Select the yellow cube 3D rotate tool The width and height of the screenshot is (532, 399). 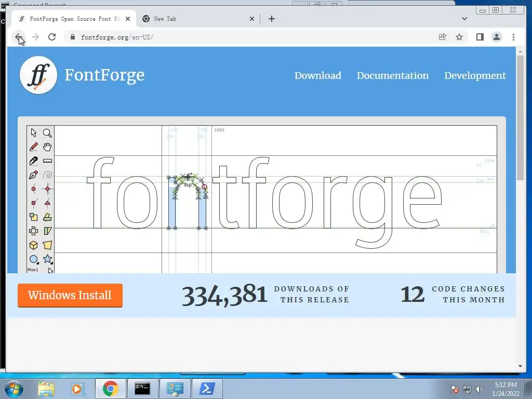[x=34, y=245]
